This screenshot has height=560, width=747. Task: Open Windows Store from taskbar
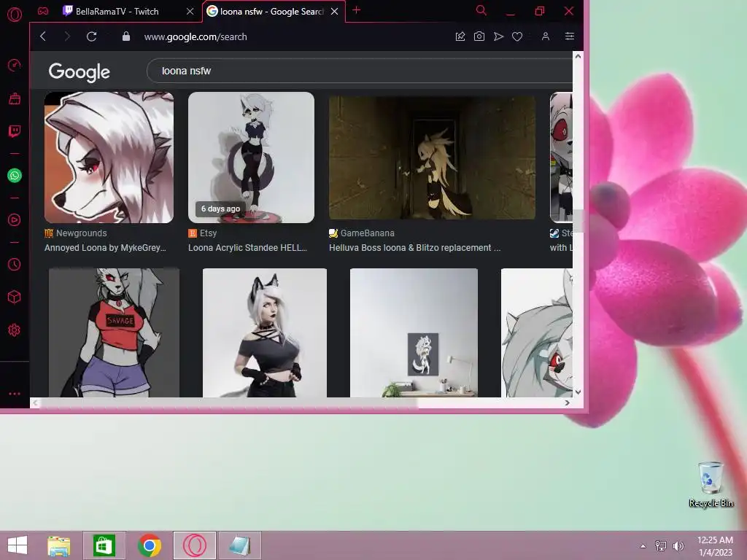point(104,545)
